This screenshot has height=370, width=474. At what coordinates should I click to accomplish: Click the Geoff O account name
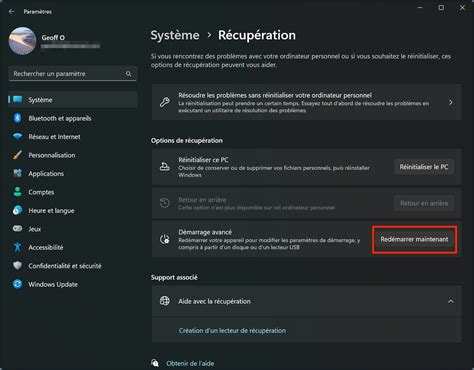(53, 38)
